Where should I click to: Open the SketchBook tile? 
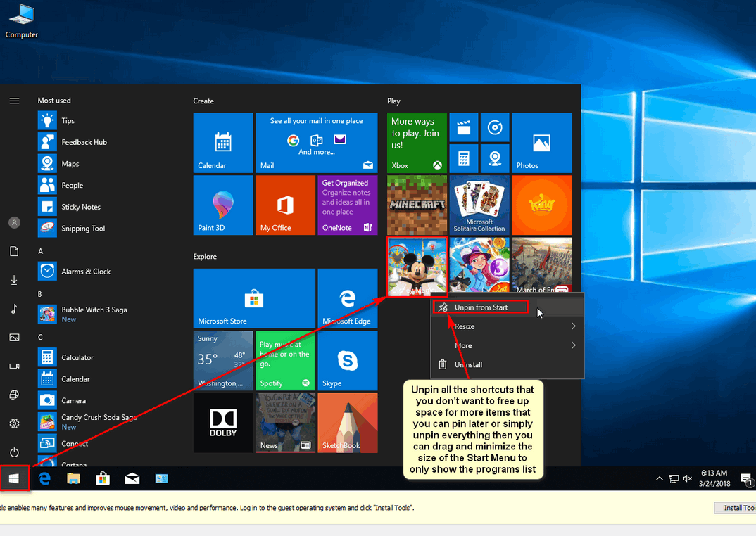[x=348, y=423]
